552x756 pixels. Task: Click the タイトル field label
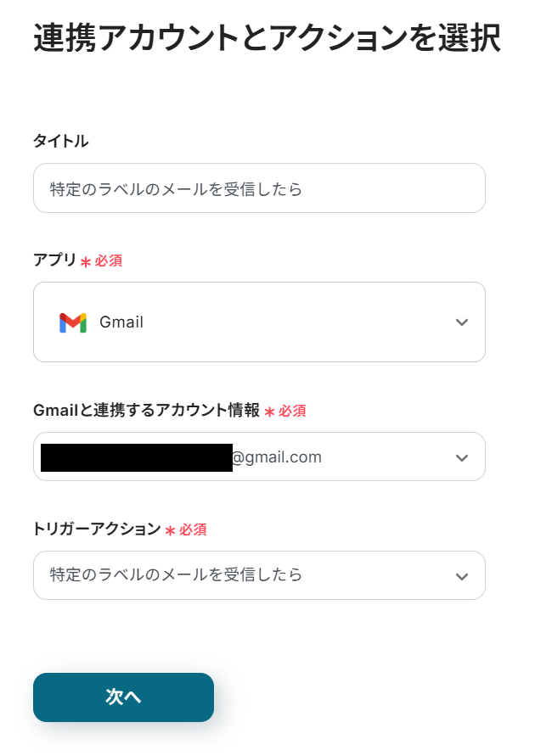(x=60, y=142)
